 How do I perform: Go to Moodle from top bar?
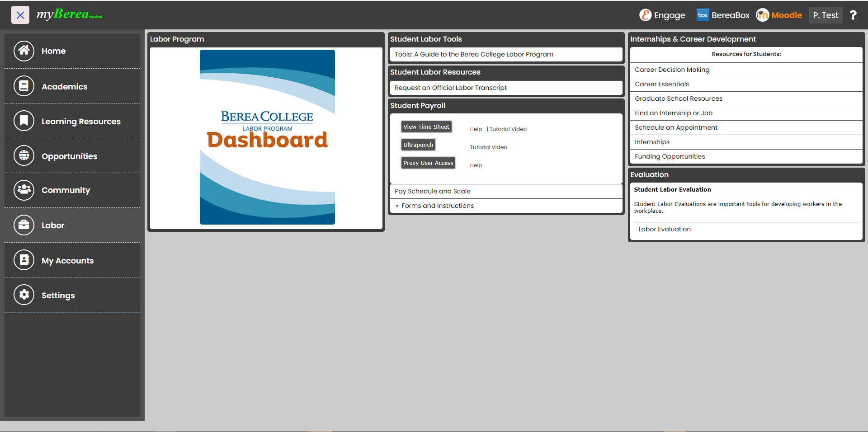[779, 15]
